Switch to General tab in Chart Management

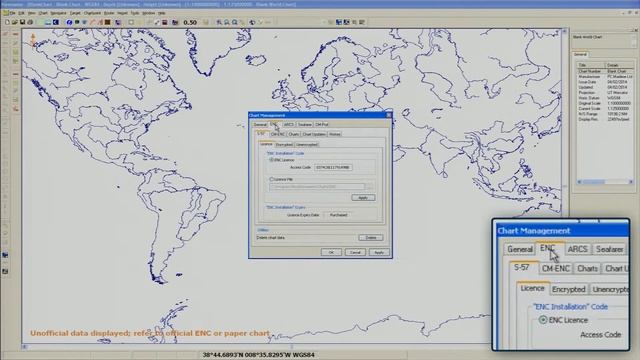pos(260,124)
